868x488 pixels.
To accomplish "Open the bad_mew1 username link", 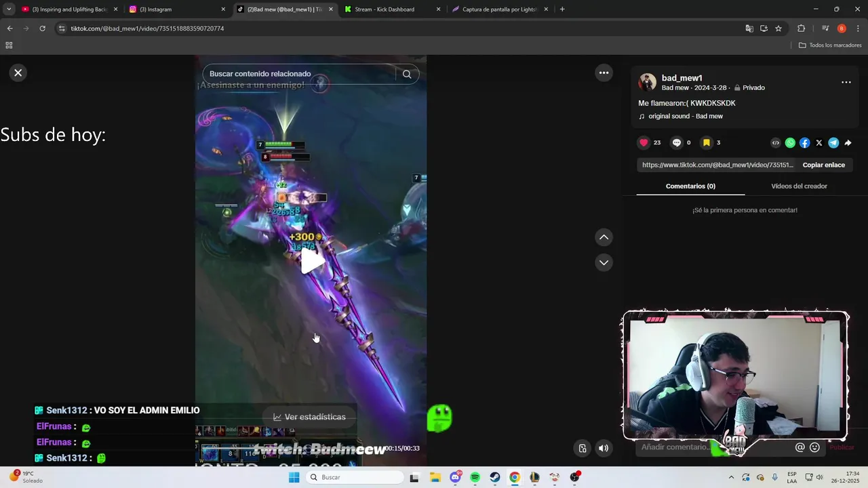I will (682, 78).
